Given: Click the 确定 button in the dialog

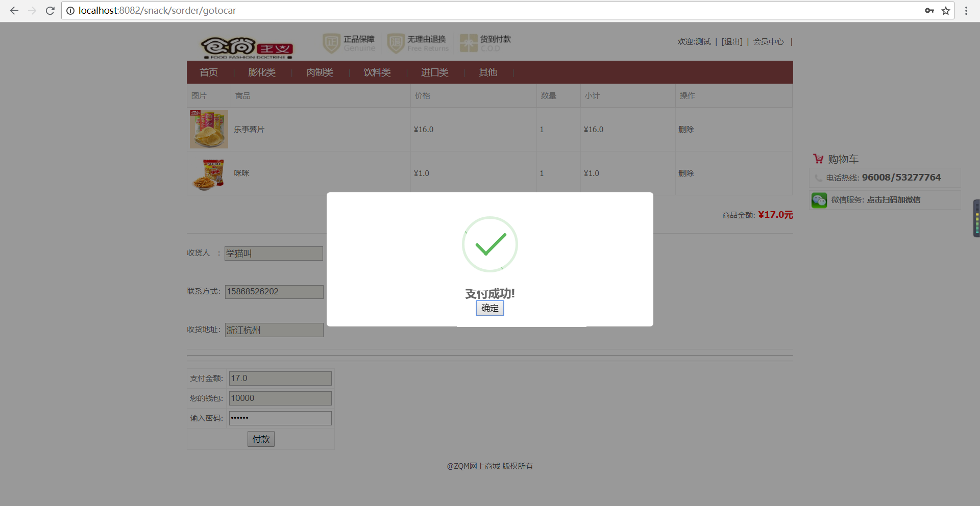Looking at the screenshot, I should tap(490, 308).
